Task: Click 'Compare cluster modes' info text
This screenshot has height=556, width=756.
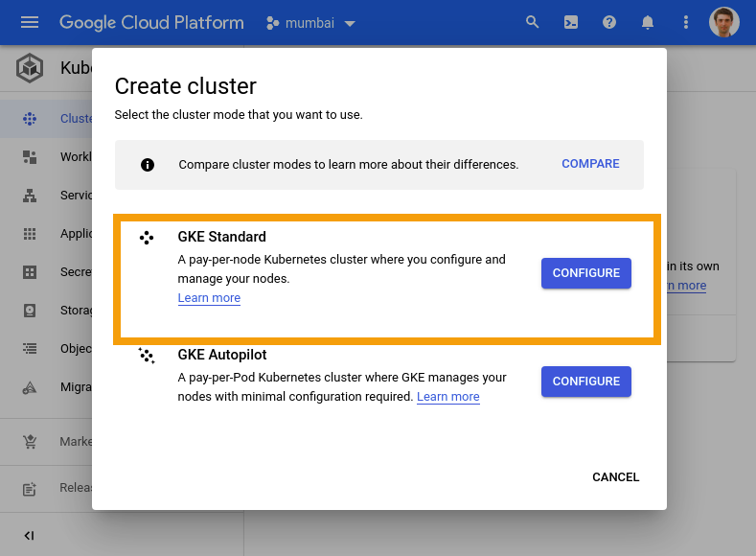Action: (348, 165)
